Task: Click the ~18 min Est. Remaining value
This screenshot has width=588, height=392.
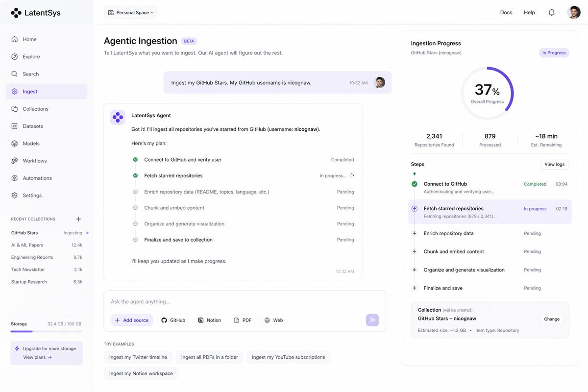Action: pyautogui.click(x=546, y=136)
